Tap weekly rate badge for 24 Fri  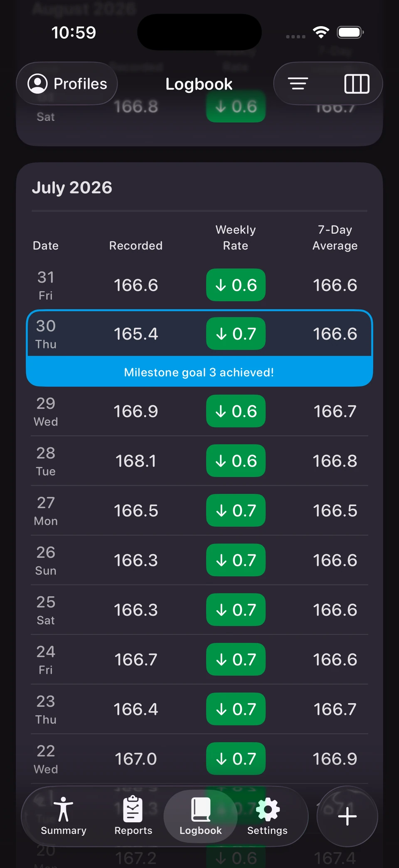click(x=236, y=659)
